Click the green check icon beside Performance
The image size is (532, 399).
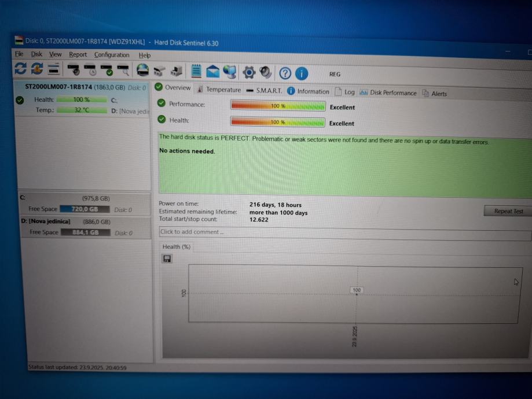click(162, 103)
